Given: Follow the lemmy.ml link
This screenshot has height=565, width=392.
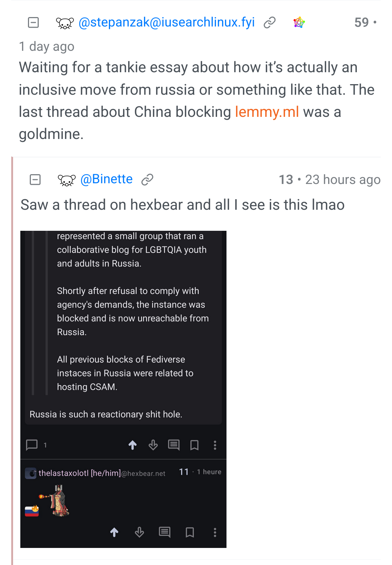Looking at the screenshot, I should (267, 112).
